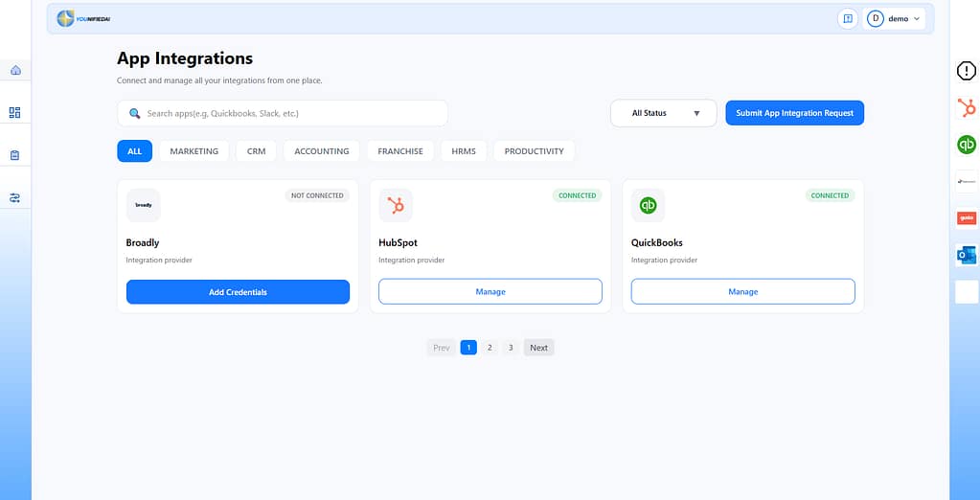Viewport: 980px width, 500px height.
Task: Expand the demo user menu chevron
Action: 917,19
